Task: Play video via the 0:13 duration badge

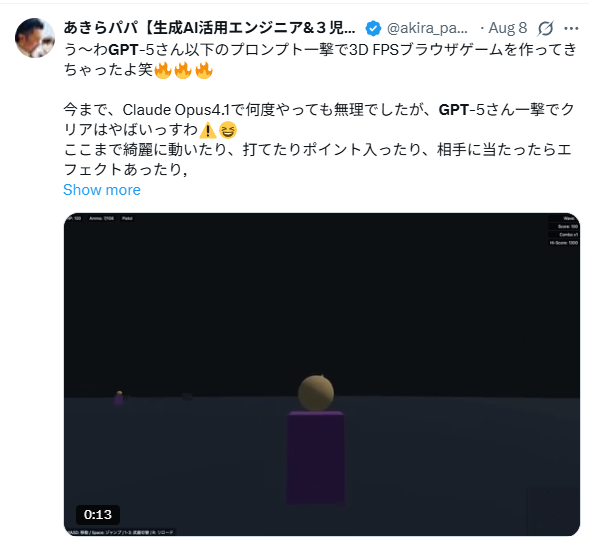Action: (98, 514)
